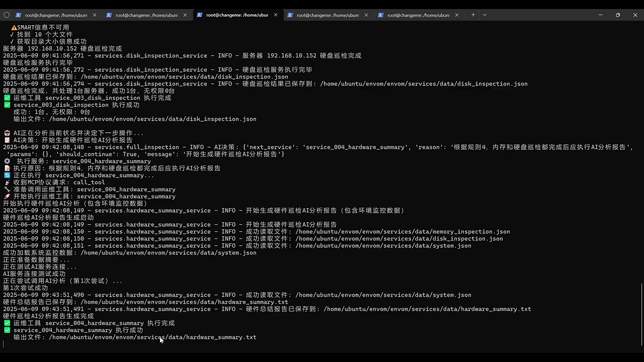The width and height of the screenshot is (644, 362).
Task: Click clipboard icon beside 'AI决策: 开始生成硬件巡检AI分析报告'
Action: 7,140
